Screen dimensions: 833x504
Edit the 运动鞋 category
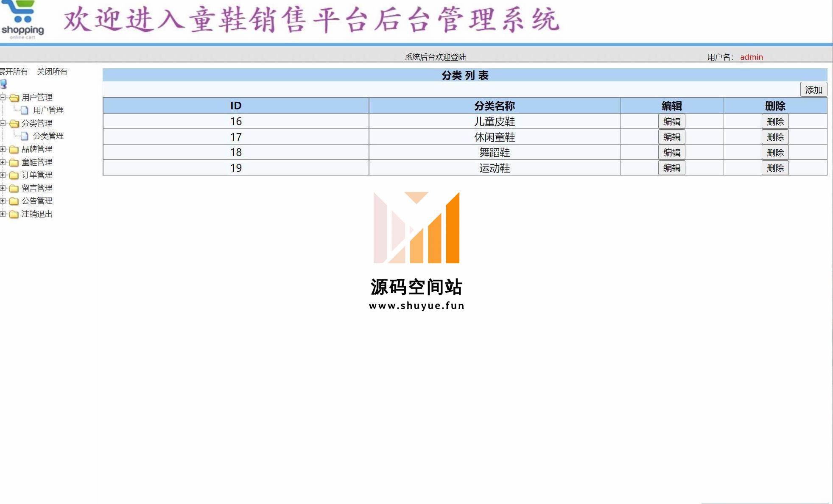(x=671, y=168)
